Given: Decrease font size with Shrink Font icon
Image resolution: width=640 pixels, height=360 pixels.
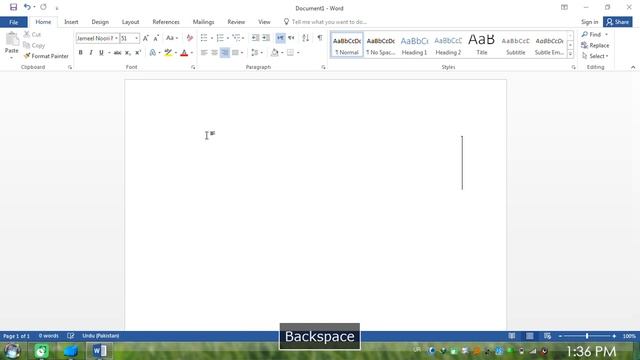Looking at the screenshot, I should (156, 38).
